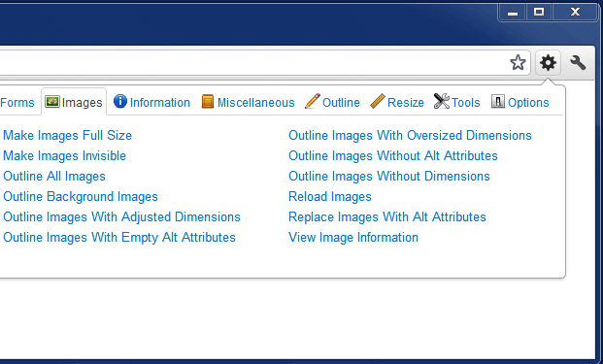Screen dimensions: 603x364
Task: Switch to the Information tab label
Action: tap(160, 103)
